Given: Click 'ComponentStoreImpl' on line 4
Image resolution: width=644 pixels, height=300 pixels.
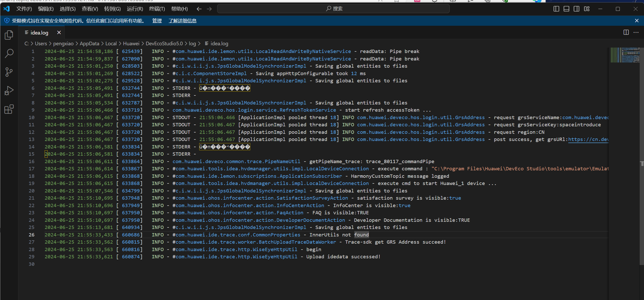Looking at the screenshot, I should (220, 73).
